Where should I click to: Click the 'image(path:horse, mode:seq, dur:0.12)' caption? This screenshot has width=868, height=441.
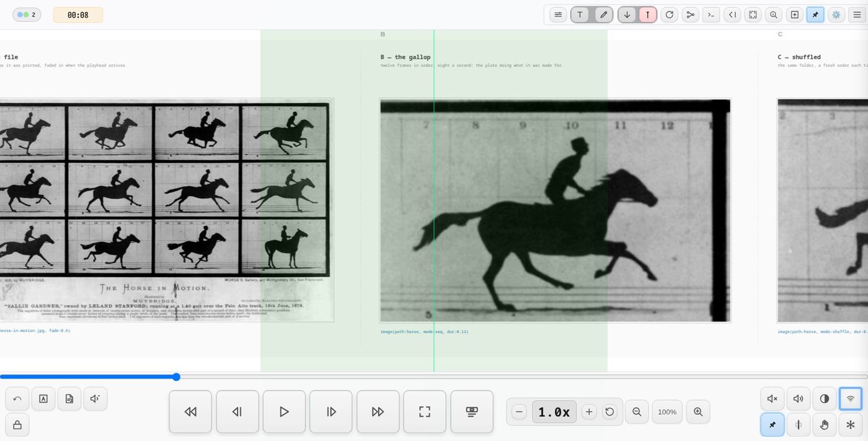[424, 332]
